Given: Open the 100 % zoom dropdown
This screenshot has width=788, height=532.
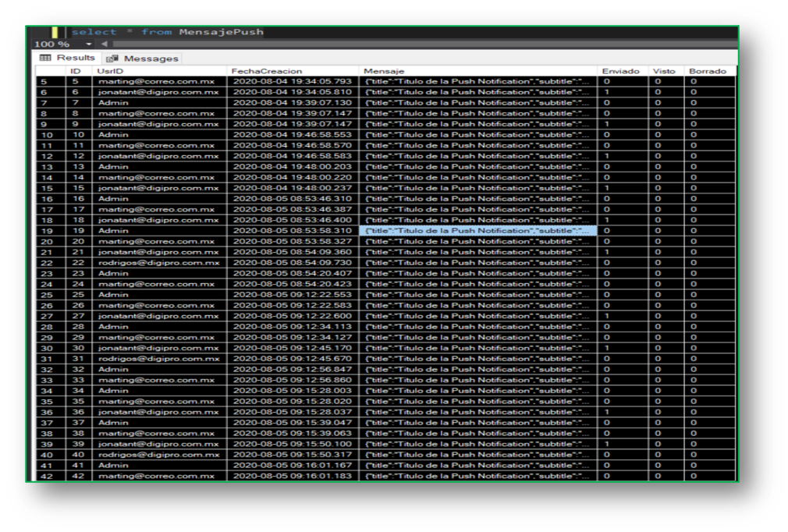Looking at the screenshot, I should pos(89,44).
